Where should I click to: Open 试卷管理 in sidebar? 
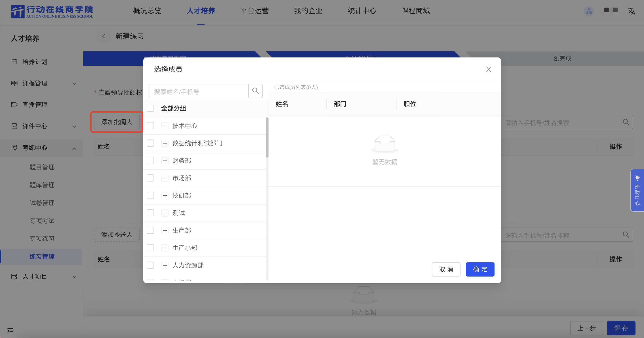[42, 203]
